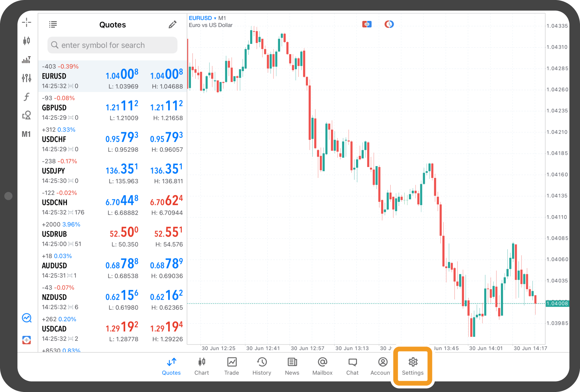Open the objects shapes tool

(26, 115)
